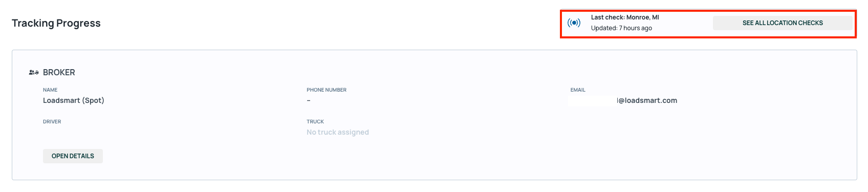Click the location signal broadcast icon

pos(574,23)
